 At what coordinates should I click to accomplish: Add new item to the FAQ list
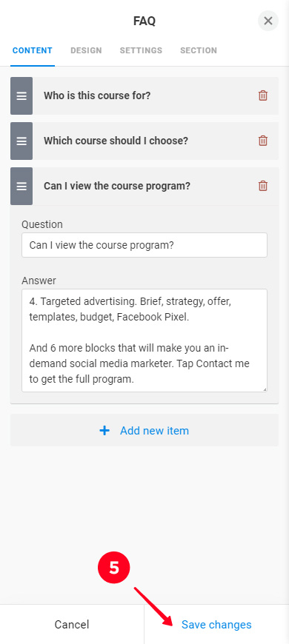click(x=144, y=430)
